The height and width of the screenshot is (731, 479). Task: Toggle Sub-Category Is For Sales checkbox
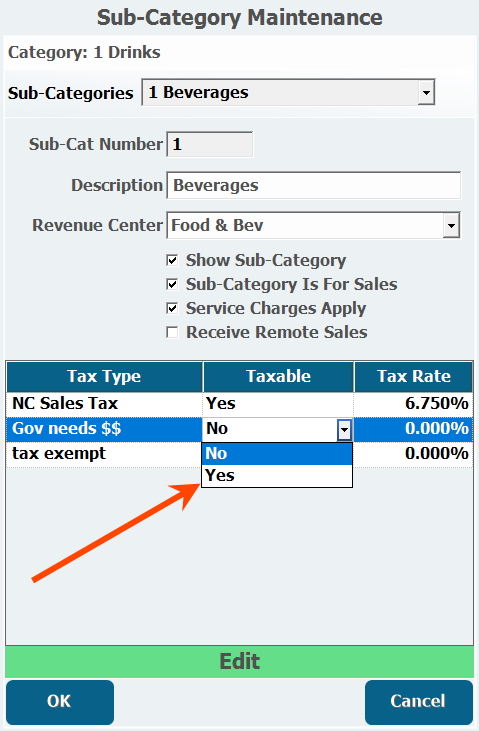(x=173, y=284)
